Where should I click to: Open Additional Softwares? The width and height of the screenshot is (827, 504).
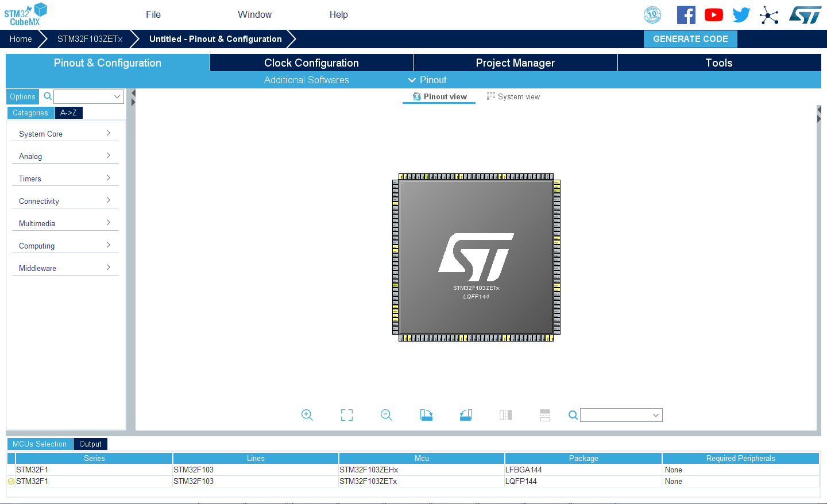pyautogui.click(x=307, y=80)
